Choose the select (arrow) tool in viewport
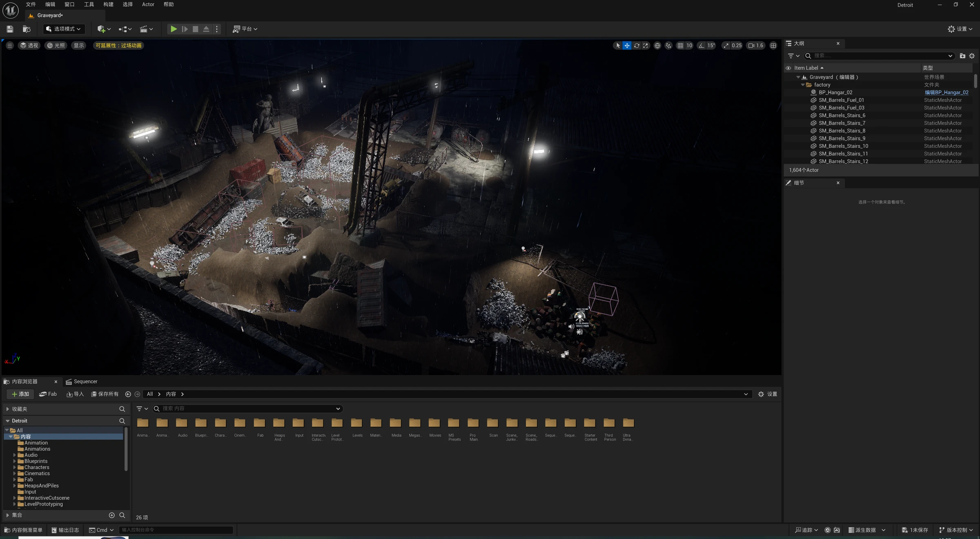This screenshot has height=539, width=980. pos(618,45)
